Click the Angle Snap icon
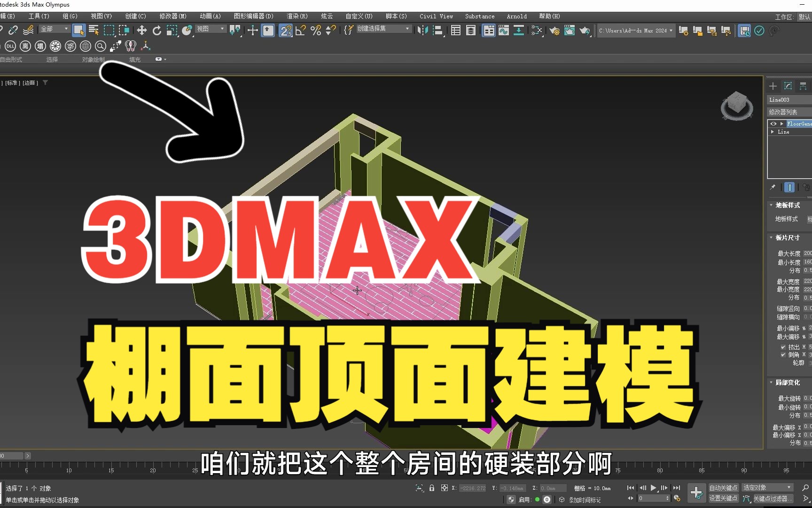Screen dimensions: 812x508 (x=300, y=31)
